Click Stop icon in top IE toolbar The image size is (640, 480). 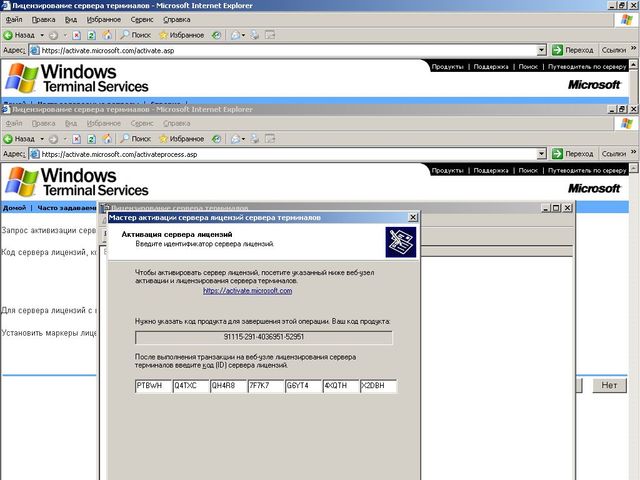click(x=76, y=35)
